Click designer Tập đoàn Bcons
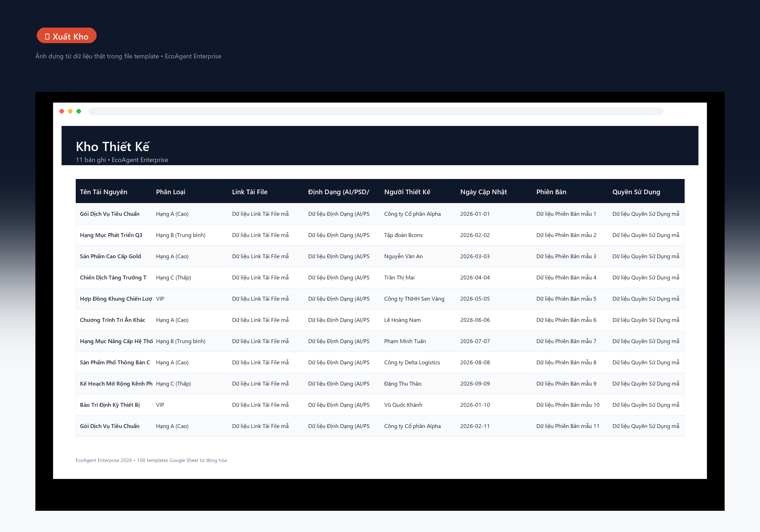Screen dimensions: 760x532 (403, 235)
